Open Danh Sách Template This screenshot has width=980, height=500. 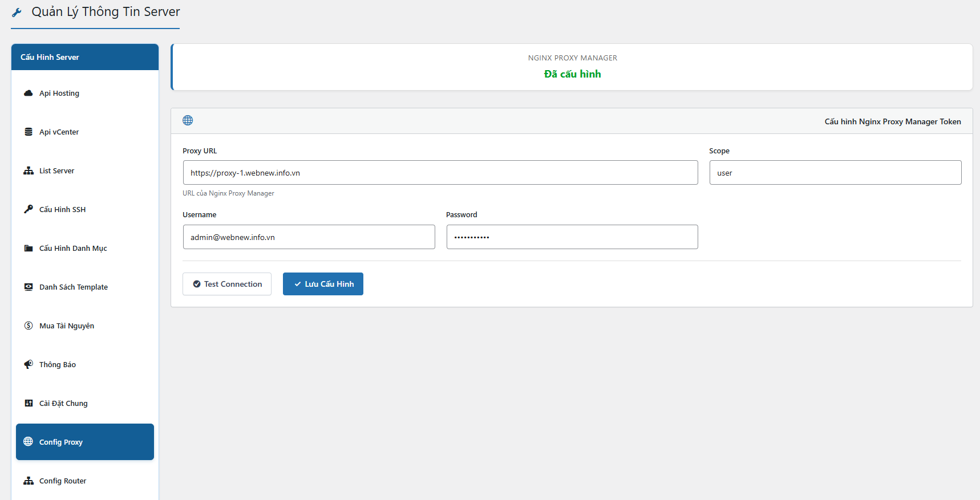[x=85, y=287]
